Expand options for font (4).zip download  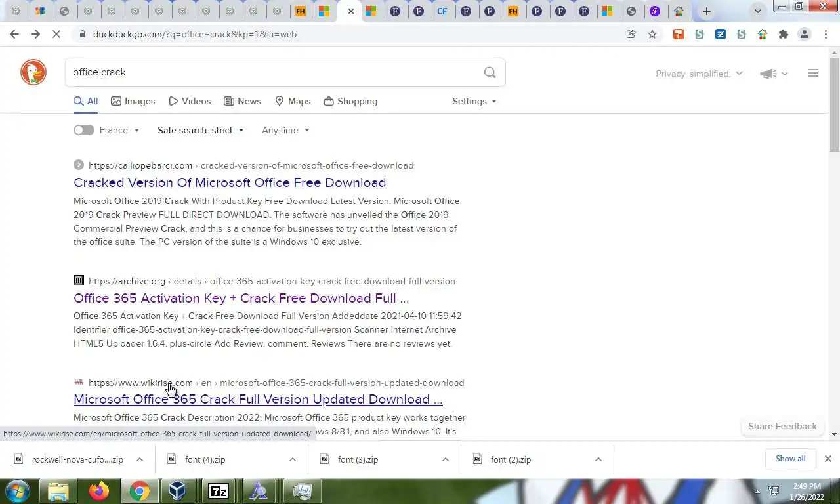(293, 459)
